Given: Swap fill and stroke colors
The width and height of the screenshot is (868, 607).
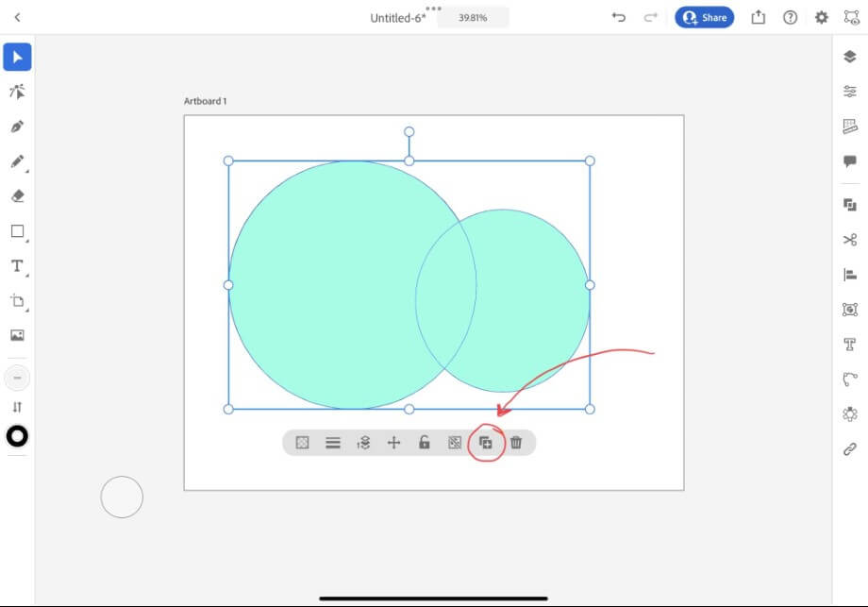Looking at the screenshot, I should pyautogui.click(x=17, y=407).
